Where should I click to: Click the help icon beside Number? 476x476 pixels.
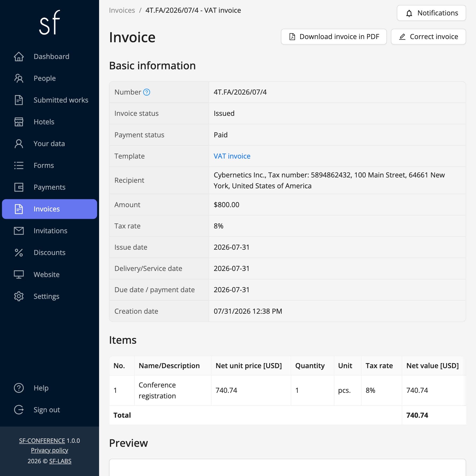pos(147,92)
